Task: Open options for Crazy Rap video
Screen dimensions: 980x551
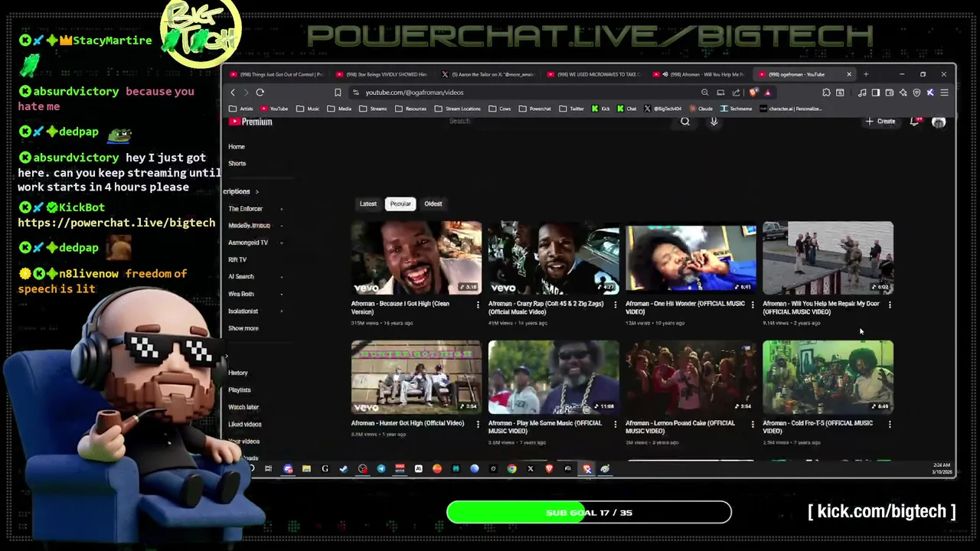Action: coord(615,305)
